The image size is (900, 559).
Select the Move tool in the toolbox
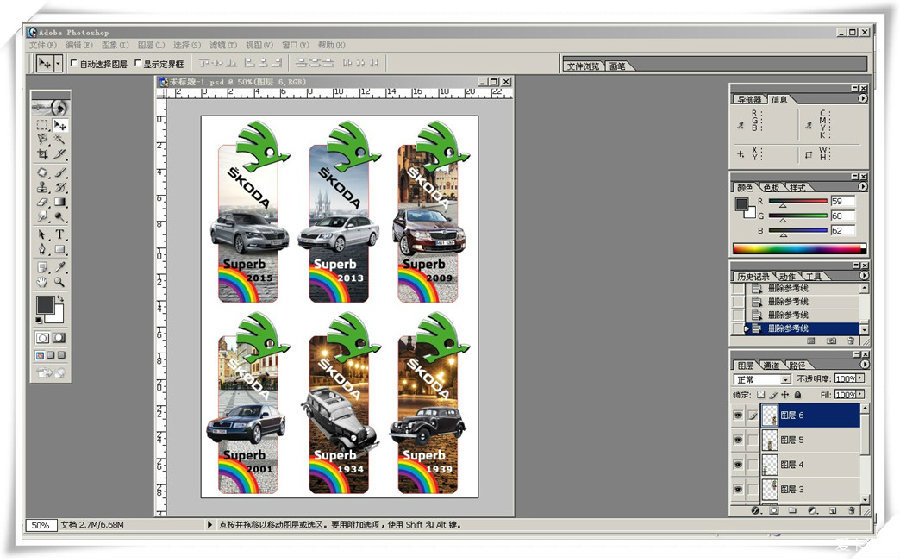[x=60, y=125]
